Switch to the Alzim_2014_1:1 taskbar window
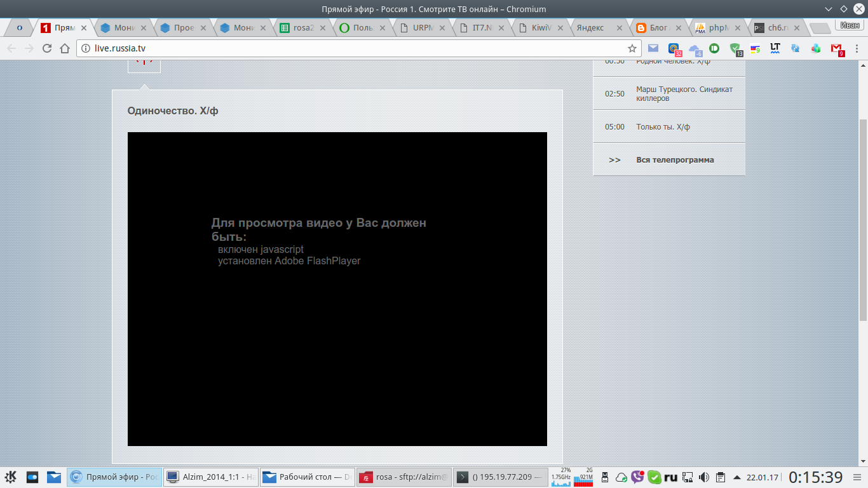The width and height of the screenshot is (868, 488). (x=211, y=477)
